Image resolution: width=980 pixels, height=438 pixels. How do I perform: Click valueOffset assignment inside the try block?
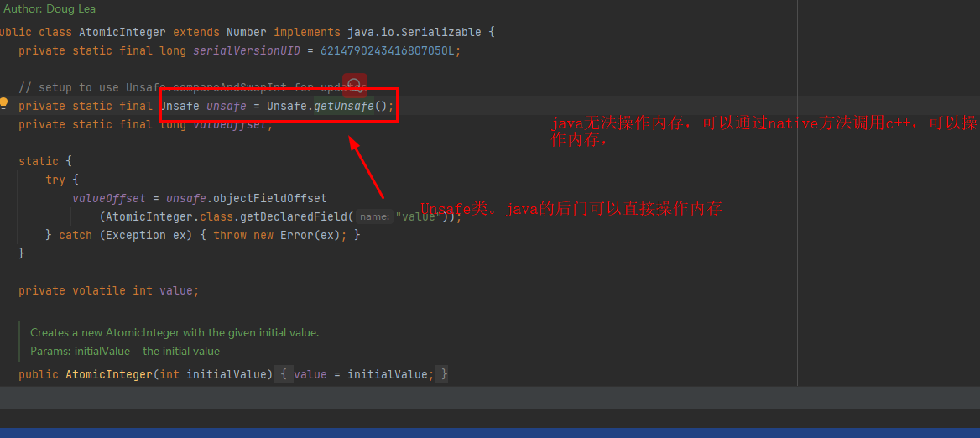109,198
